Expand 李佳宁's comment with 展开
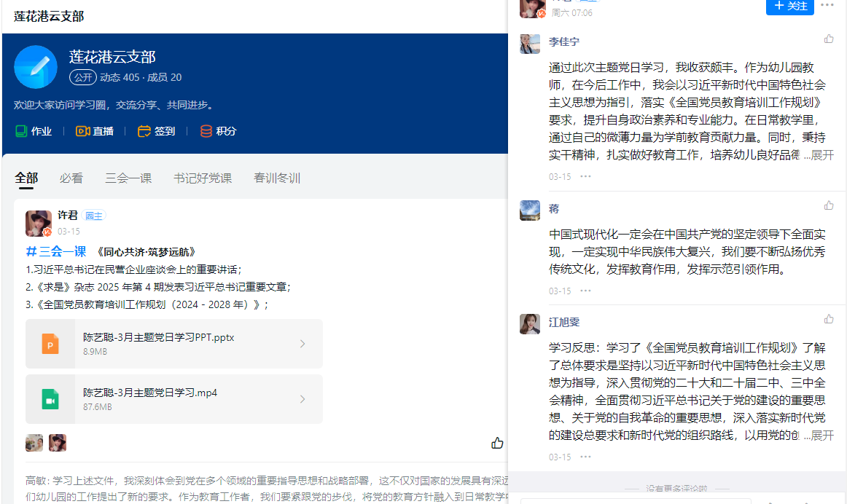Viewport: 847px width, 504px height. point(822,155)
